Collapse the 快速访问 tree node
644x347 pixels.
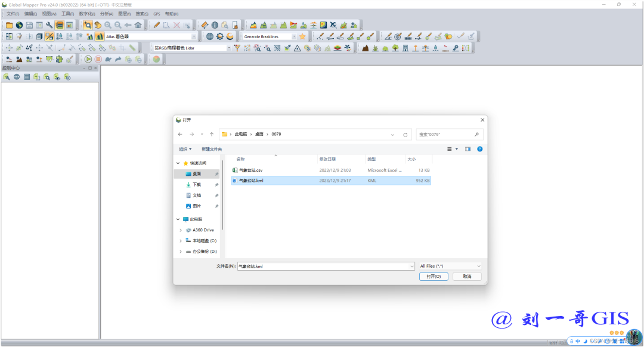pyautogui.click(x=178, y=163)
